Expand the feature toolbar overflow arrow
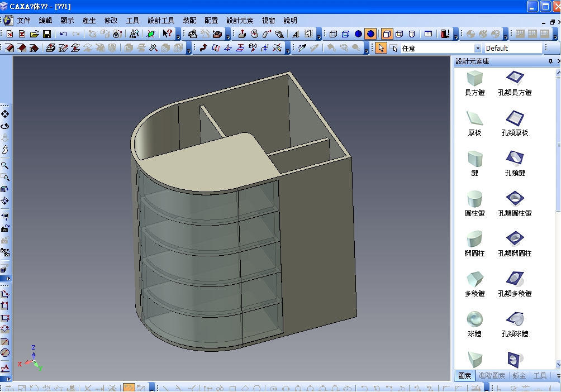The image size is (561, 392). [x=319, y=34]
